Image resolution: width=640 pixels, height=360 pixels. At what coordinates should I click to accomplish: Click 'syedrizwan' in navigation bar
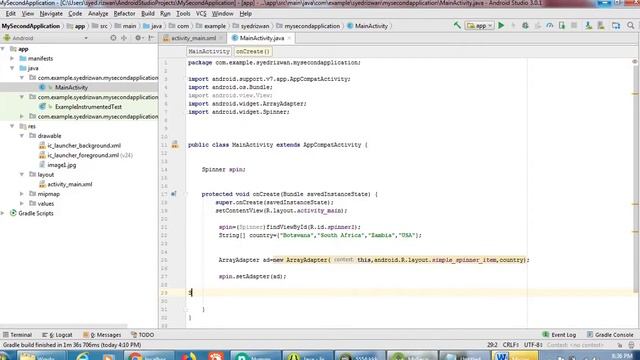click(x=251, y=26)
